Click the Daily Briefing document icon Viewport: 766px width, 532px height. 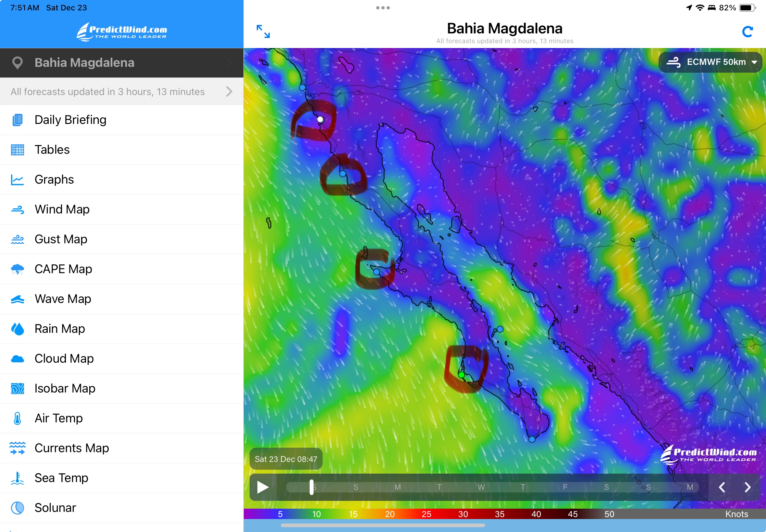click(x=17, y=120)
